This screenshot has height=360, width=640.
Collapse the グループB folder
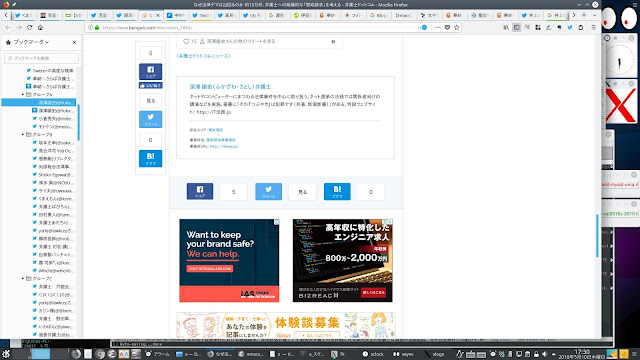click(23, 134)
